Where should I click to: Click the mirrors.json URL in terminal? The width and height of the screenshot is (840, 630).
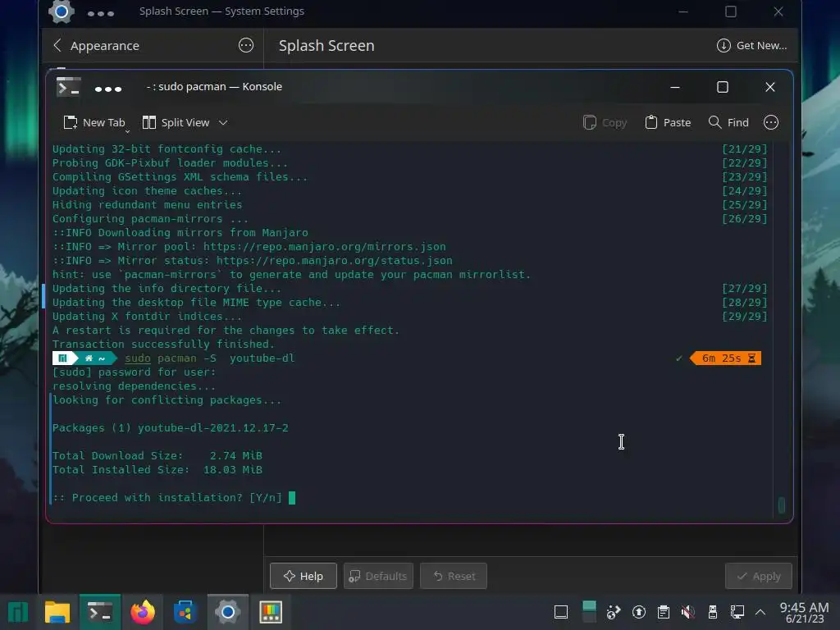coord(325,246)
